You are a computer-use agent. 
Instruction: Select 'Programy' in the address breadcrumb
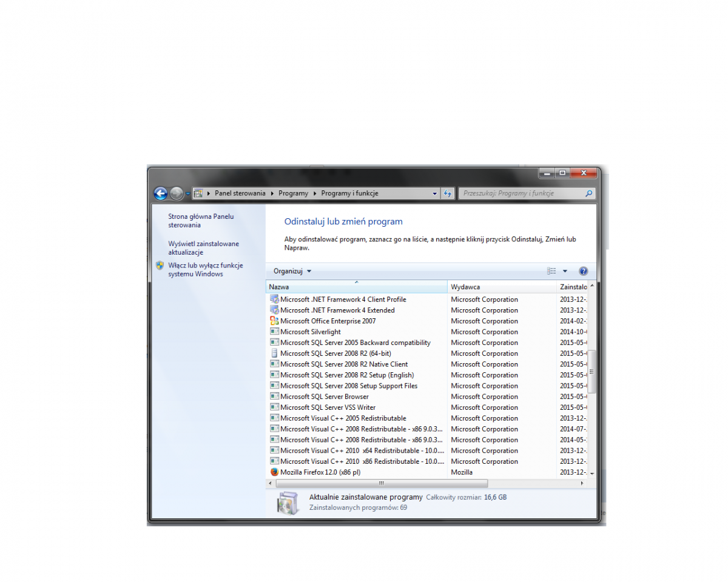point(294,193)
